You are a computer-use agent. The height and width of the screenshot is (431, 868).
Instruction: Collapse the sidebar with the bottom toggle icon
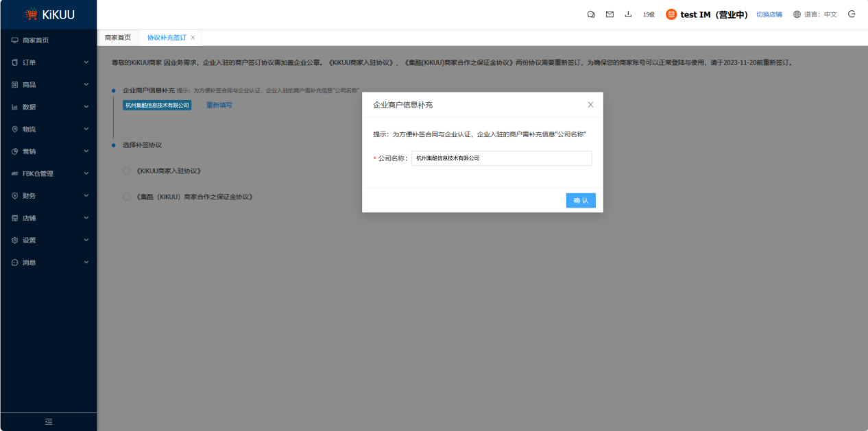(x=48, y=421)
